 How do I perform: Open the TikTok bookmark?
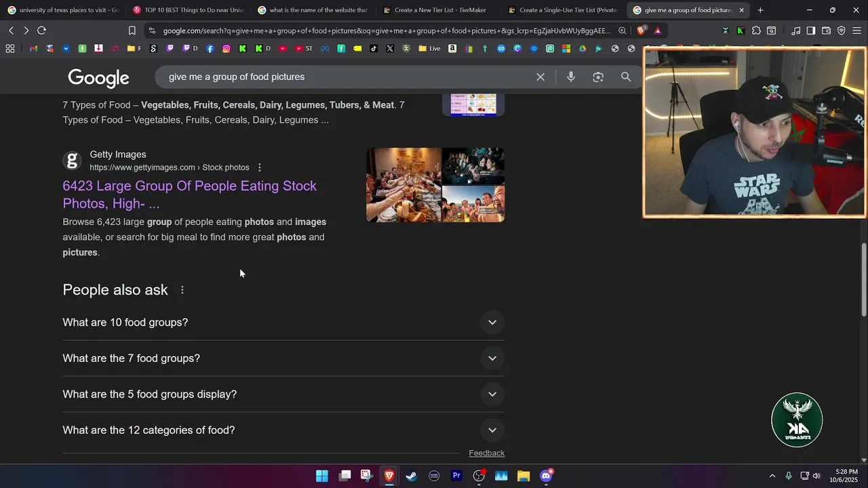374,49
